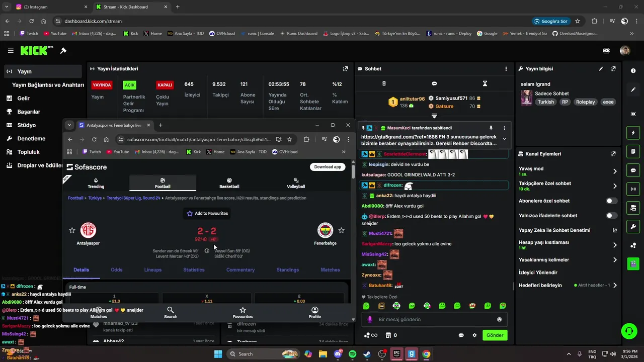Pop out Kanal Eylemleri panel
644x362 pixels.
(x=613, y=154)
